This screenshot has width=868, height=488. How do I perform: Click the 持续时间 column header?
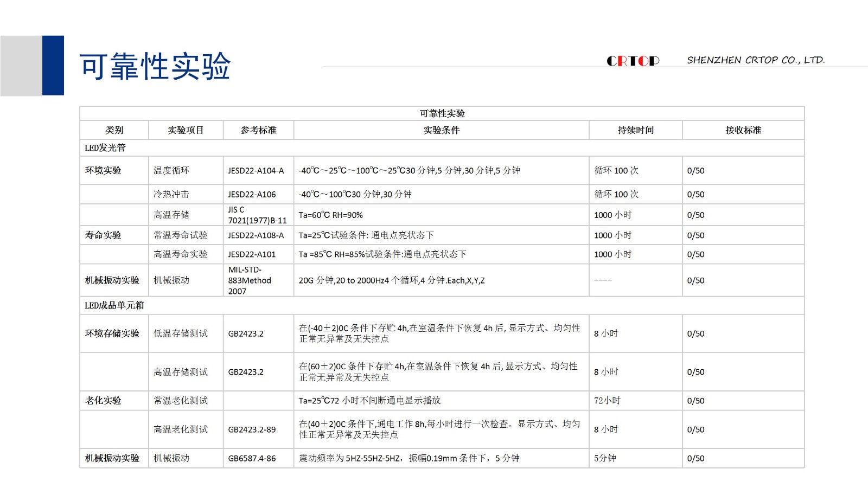pos(635,130)
